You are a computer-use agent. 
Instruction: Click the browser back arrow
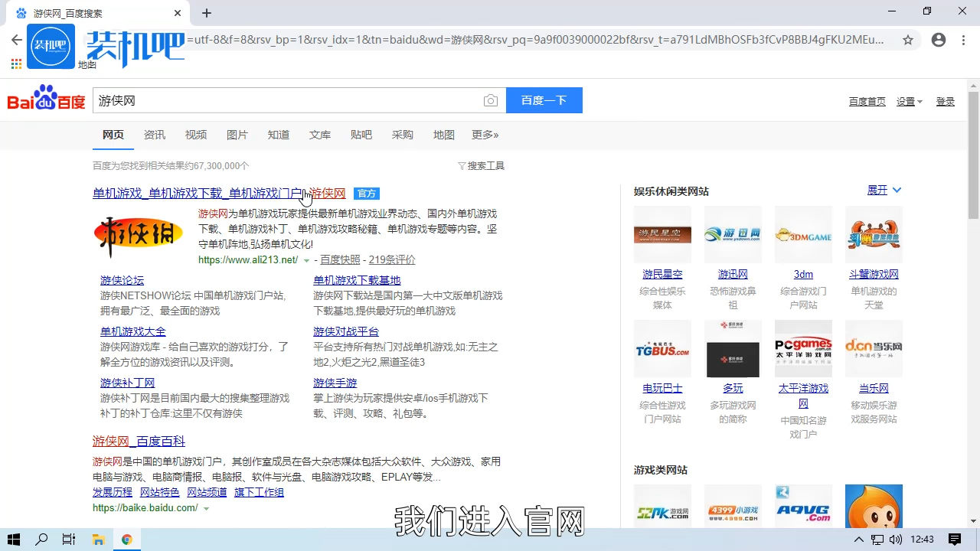(x=16, y=40)
